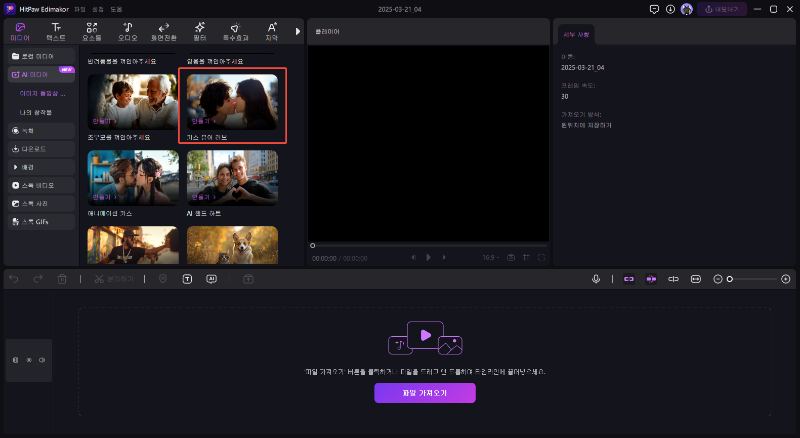The image size is (800, 438).
Task: Click the player progress scrubber
Action: pyautogui.click(x=313, y=246)
